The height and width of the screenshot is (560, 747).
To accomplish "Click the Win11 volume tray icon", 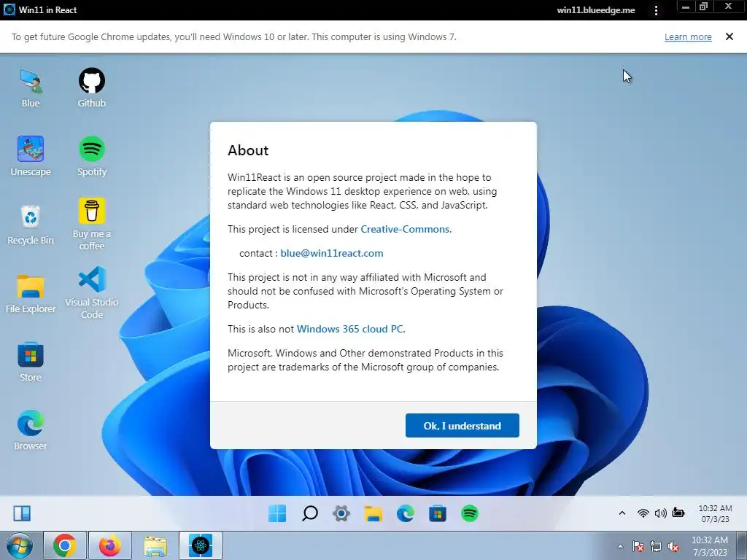I will point(660,513).
